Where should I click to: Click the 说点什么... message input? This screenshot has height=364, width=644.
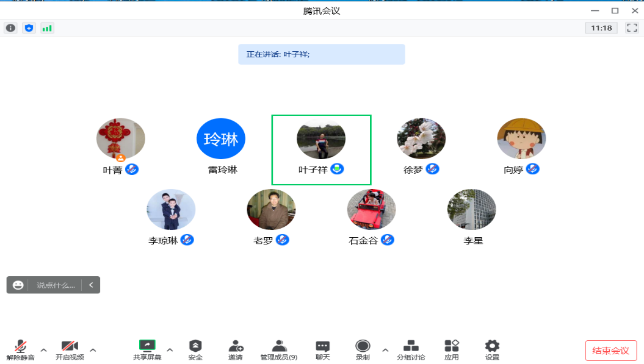point(56,285)
